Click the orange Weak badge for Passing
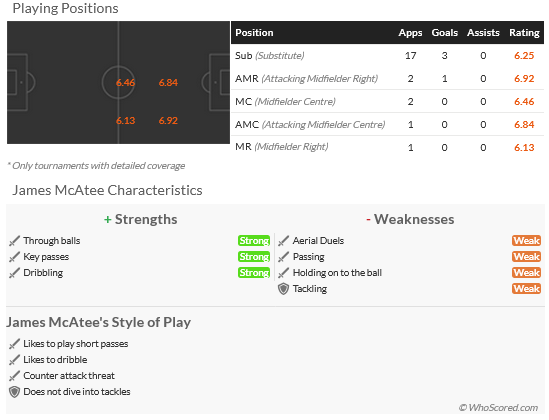Viewport: 549px width, 420px height. (x=526, y=257)
